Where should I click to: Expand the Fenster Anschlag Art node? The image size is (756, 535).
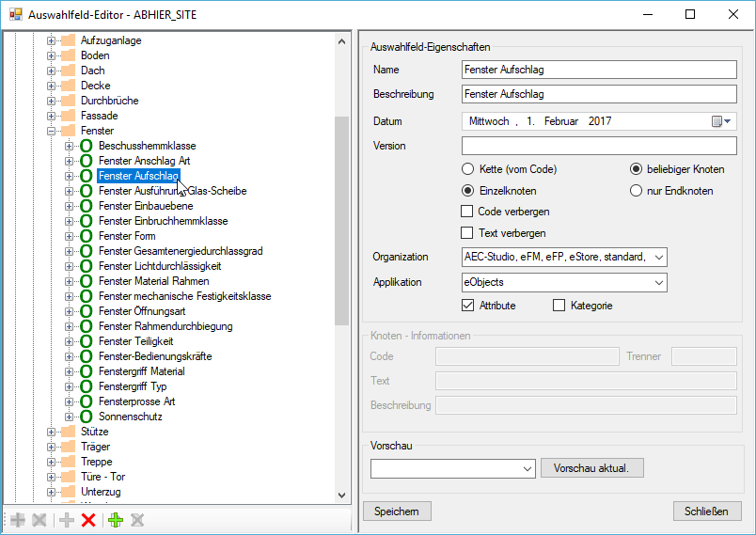tap(69, 161)
